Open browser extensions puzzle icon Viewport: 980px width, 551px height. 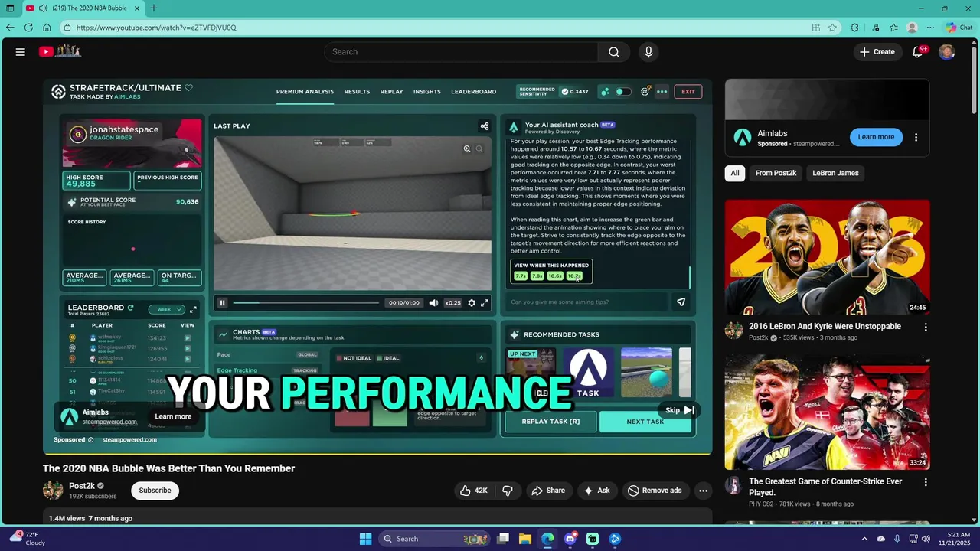coord(855,28)
